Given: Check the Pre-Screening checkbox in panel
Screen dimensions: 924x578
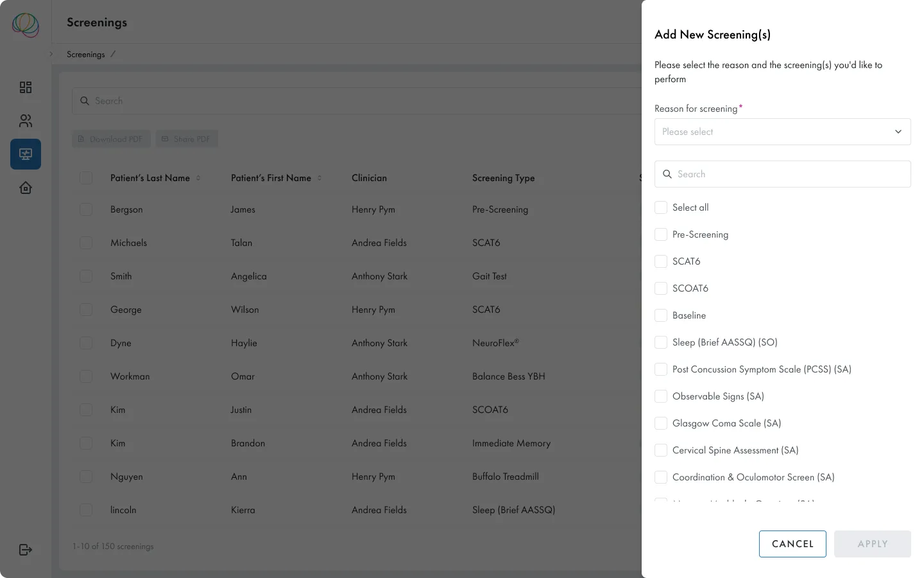Looking at the screenshot, I should click(661, 234).
